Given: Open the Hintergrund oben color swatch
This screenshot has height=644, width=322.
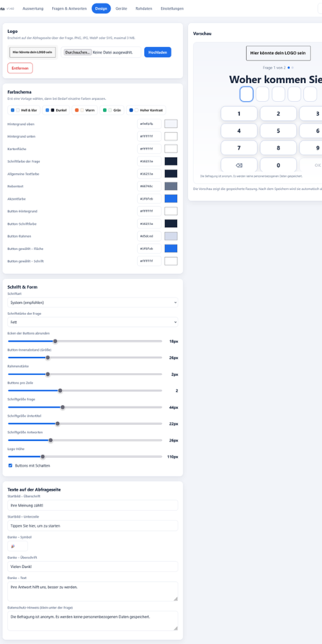Looking at the screenshot, I should pyautogui.click(x=171, y=124).
